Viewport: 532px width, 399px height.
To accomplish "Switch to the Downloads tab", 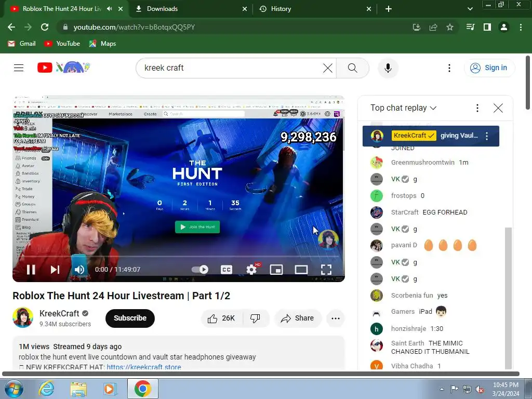I will (191, 9).
